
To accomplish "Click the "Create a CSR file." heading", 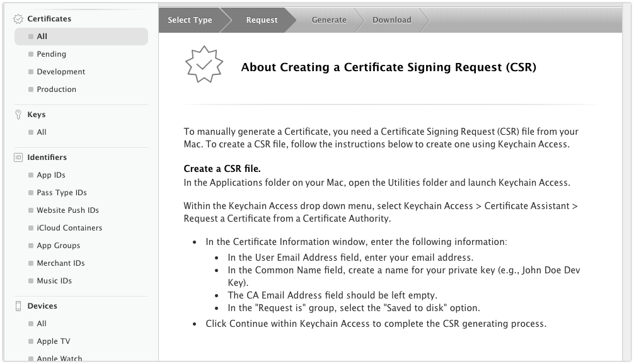I will (x=222, y=169).
